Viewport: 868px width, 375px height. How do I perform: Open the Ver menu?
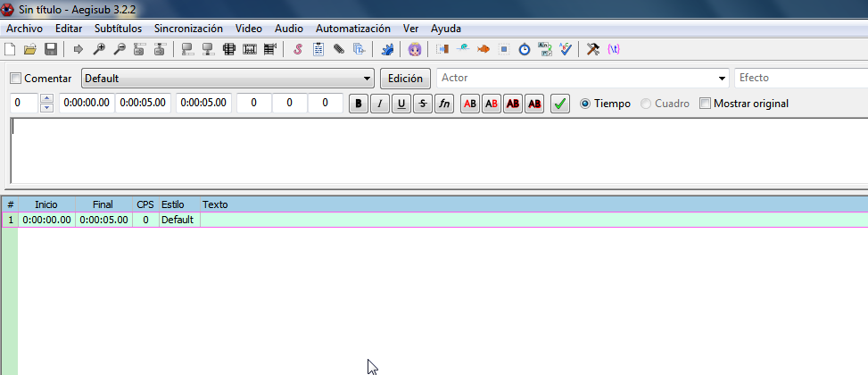(410, 29)
